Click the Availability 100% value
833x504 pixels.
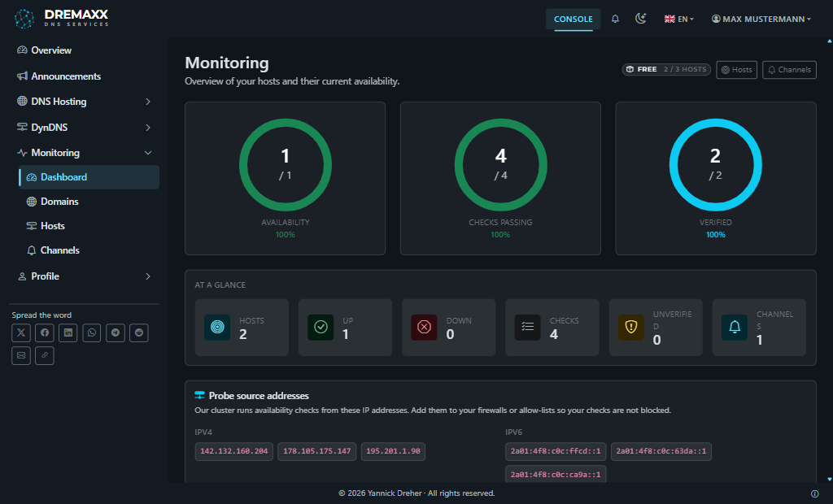286,235
